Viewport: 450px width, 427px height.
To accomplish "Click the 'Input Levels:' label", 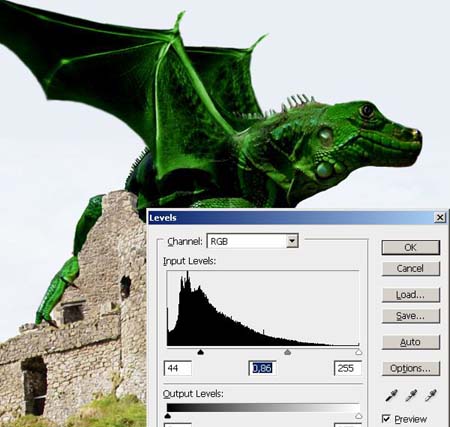I will [x=189, y=261].
